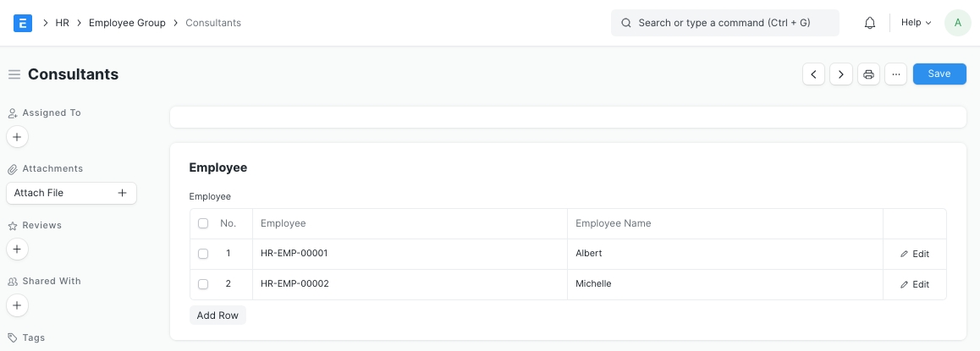This screenshot has height=351, width=980.
Task: Select all rows checkbox in header
Action: coord(203,223)
